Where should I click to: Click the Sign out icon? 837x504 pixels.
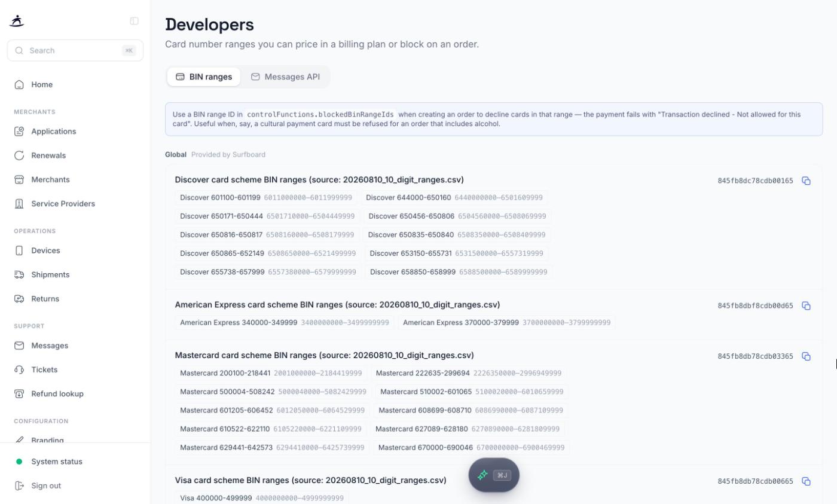[19, 485]
